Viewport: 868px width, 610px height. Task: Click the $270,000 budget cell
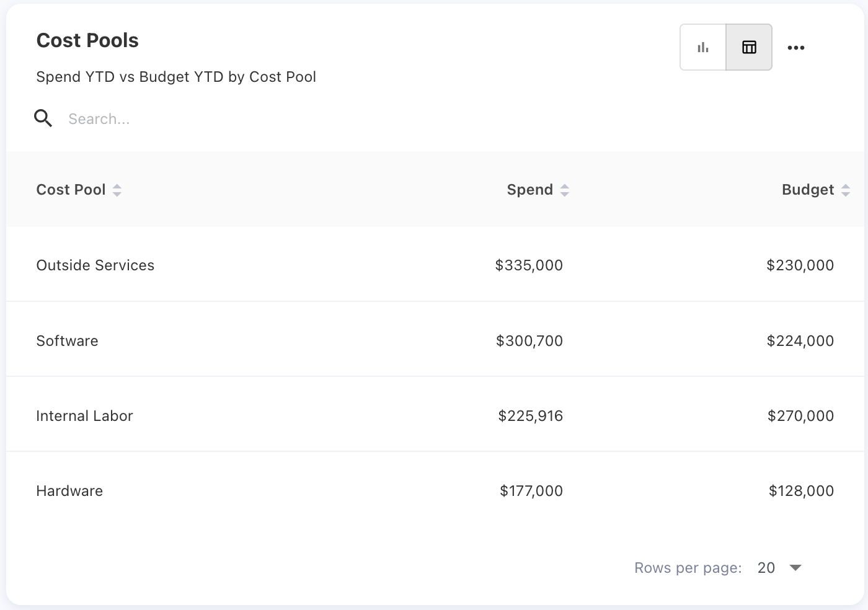pyautogui.click(x=800, y=416)
